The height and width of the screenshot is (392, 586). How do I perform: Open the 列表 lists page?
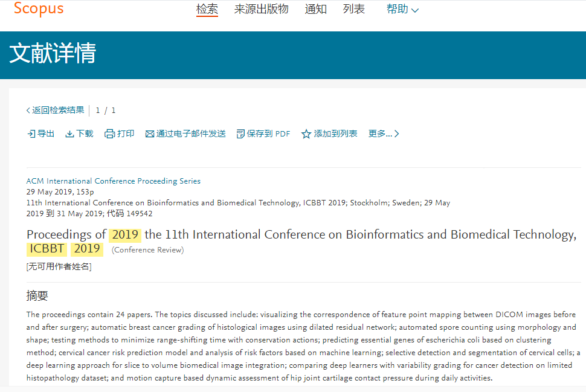354,9
